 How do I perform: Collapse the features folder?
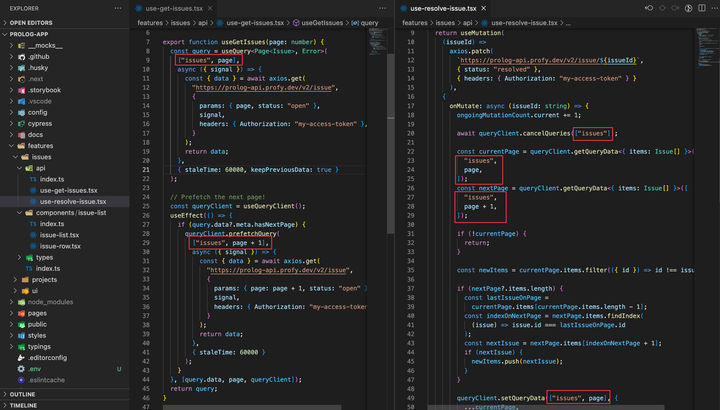40,145
